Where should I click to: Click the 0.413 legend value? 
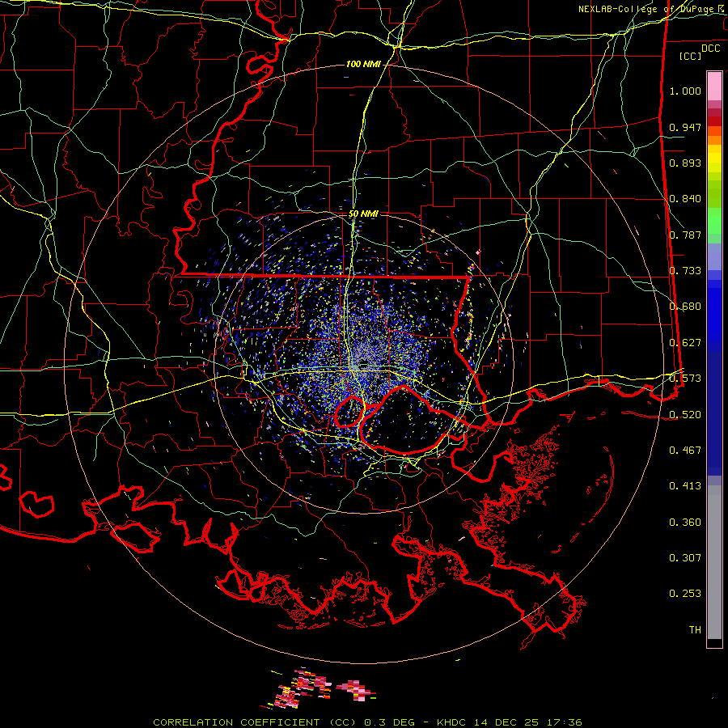click(685, 486)
